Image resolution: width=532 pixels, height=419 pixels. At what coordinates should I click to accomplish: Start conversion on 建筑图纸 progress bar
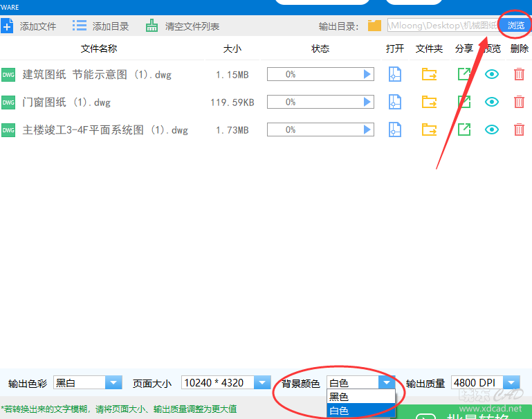tap(367, 75)
